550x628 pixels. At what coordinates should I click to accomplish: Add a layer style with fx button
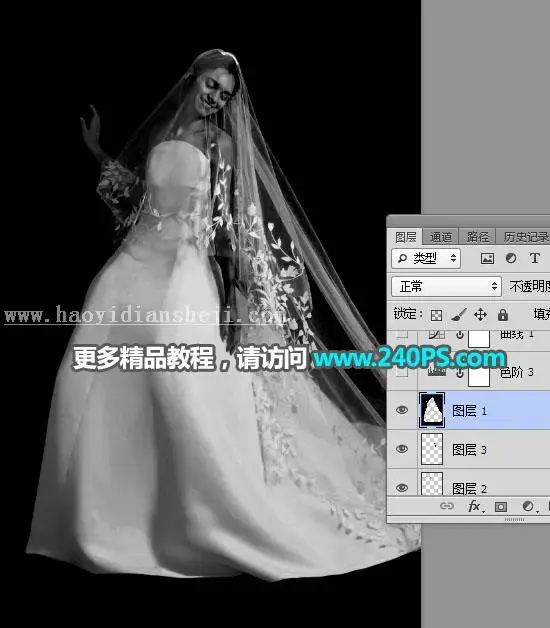[x=475, y=506]
